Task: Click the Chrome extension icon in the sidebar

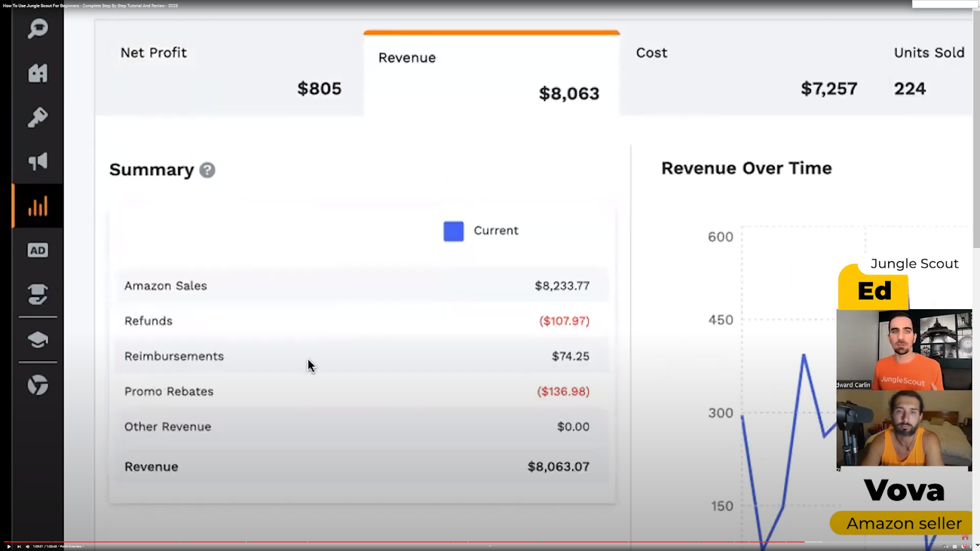Action: tap(37, 385)
